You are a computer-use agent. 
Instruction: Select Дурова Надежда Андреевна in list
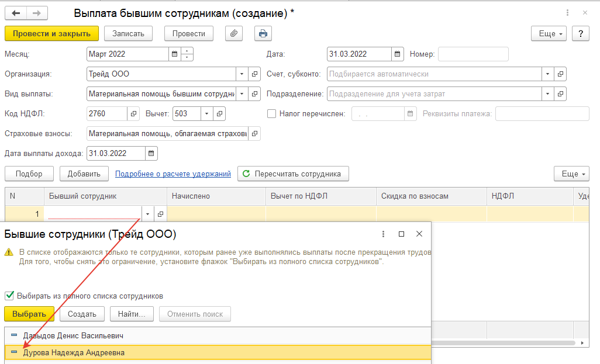(74, 352)
